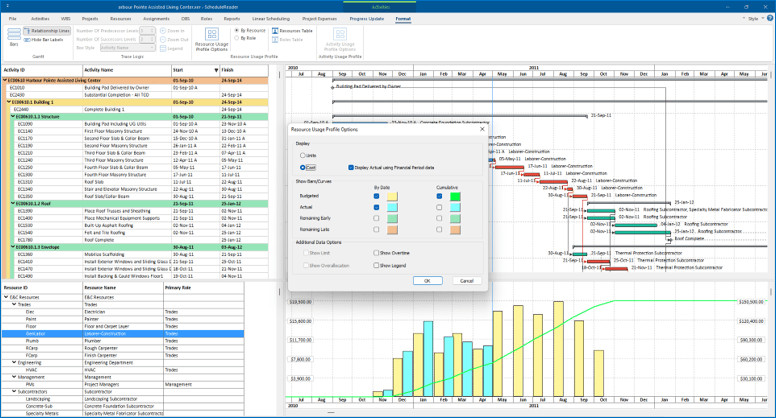The image size is (776, 418).
Task: Enable the Show Overtime checkbox
Action: click(x=376, y=253)
